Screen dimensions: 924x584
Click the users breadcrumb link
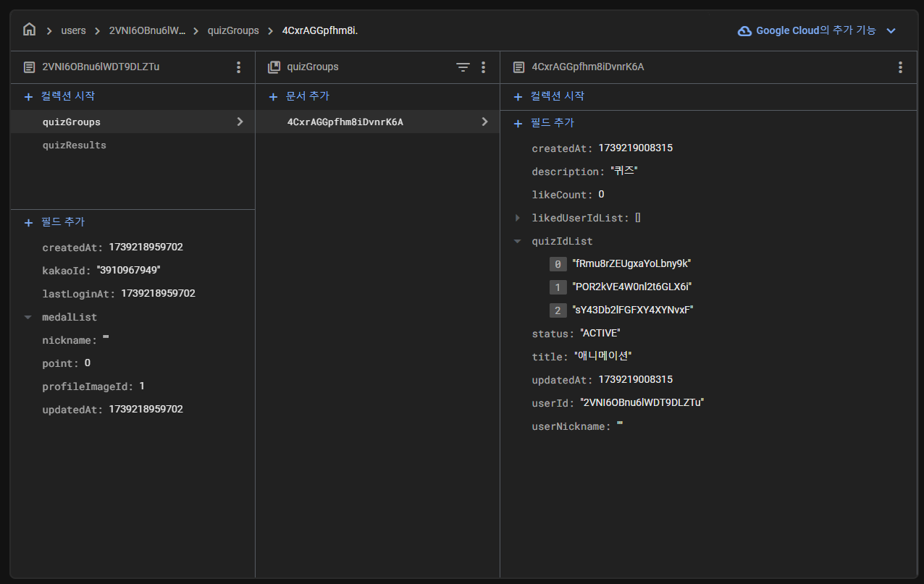73,30
